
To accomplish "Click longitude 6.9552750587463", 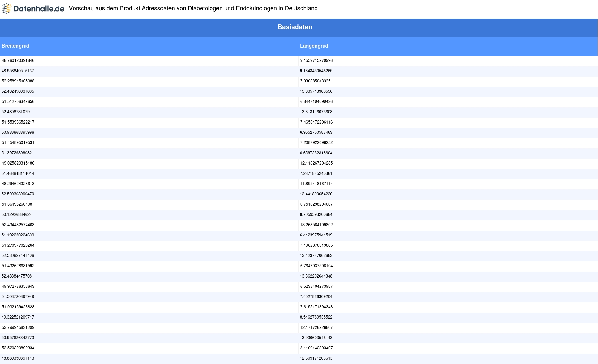I will [x=316, y=133].
